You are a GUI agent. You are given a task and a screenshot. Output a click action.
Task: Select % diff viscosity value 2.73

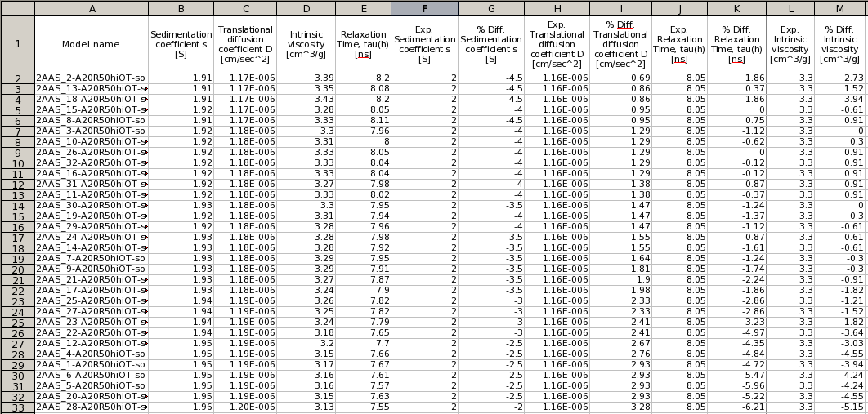point(839,78)
